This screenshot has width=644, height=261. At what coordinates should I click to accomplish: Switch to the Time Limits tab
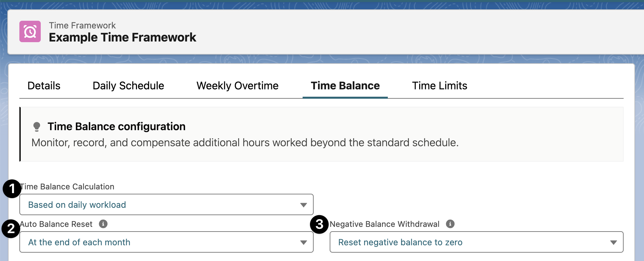(x=439, y=86)
